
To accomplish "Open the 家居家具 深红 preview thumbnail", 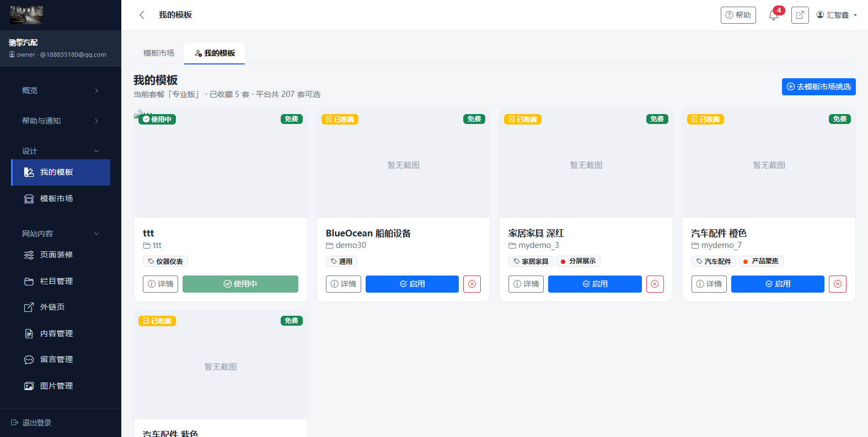I will click(x=586, y=164).
